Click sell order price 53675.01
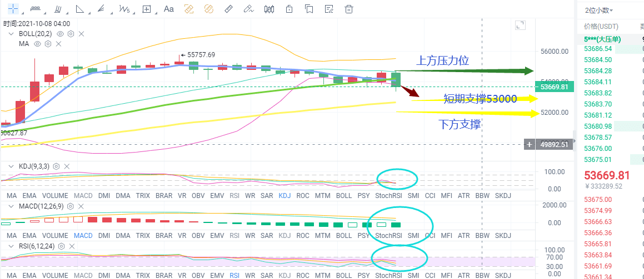644x279 pixels. (598, 159)
